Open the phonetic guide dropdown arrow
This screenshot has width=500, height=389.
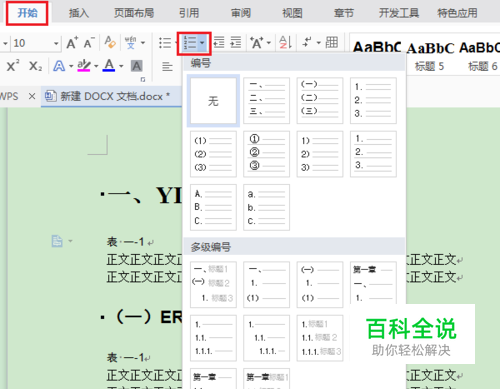click(143, 43)
